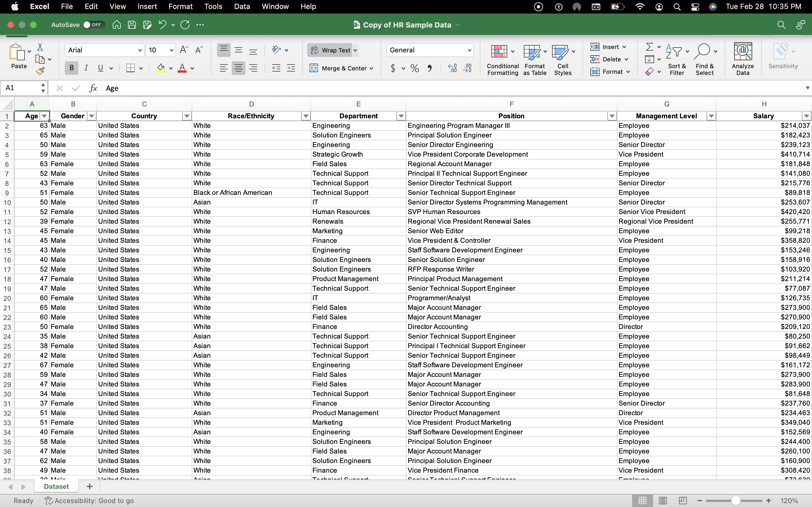
Task: Click the Merge & Center button
Action: click(x=341, y=68)
